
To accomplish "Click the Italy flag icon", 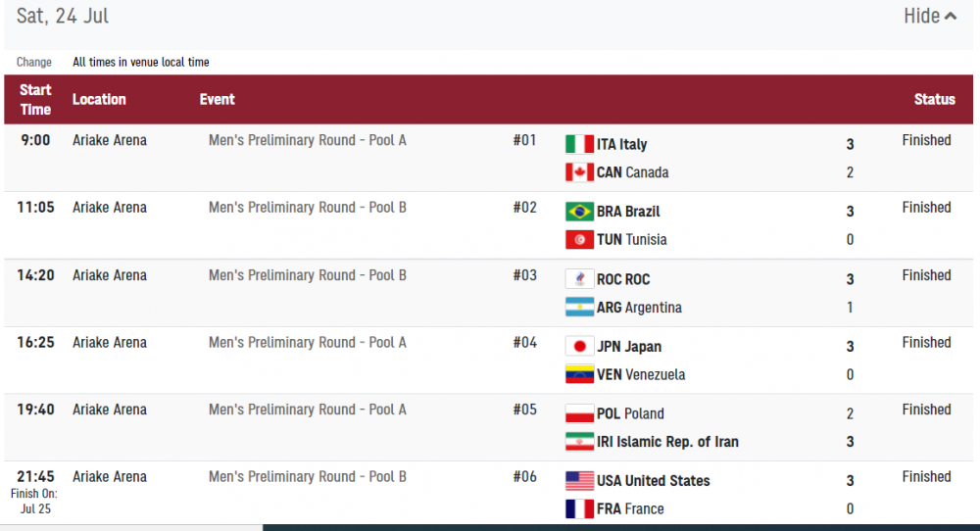I will 579,144.
